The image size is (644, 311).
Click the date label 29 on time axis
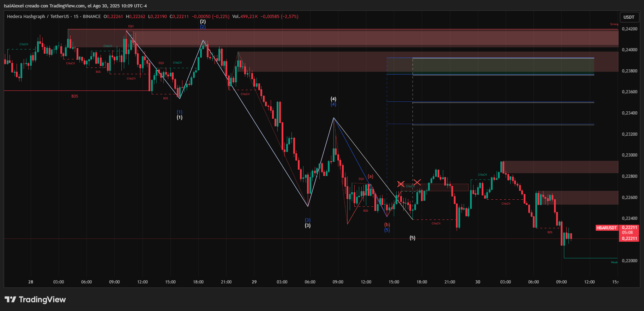coord(254,282)
